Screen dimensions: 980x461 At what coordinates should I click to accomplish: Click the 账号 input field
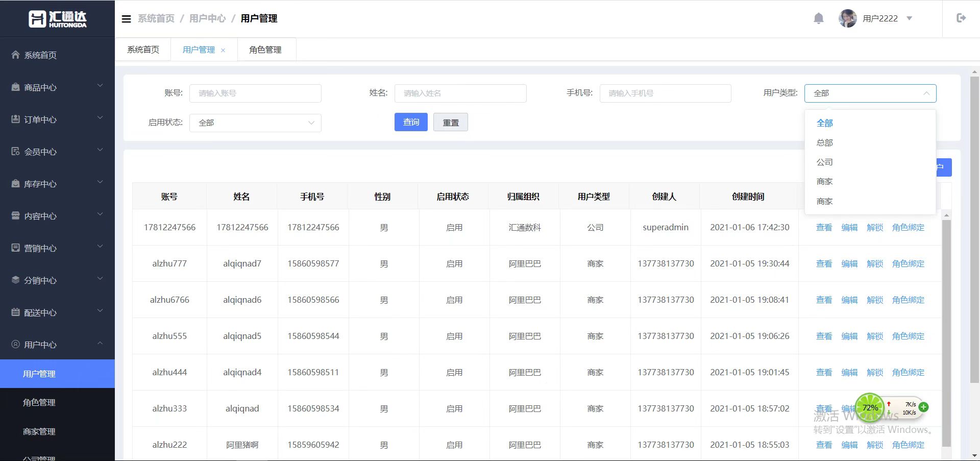click(x=255, y=93)
